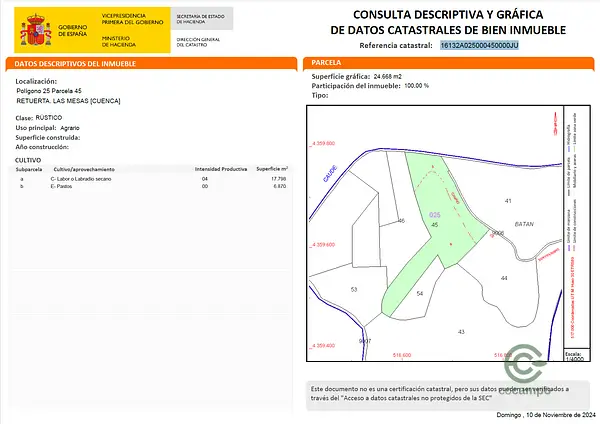Click 'DIRECCIÓN GENERAL DEL CATASTRO' text
This screenshot has height=424, width=600.
[x=198, y=42]
